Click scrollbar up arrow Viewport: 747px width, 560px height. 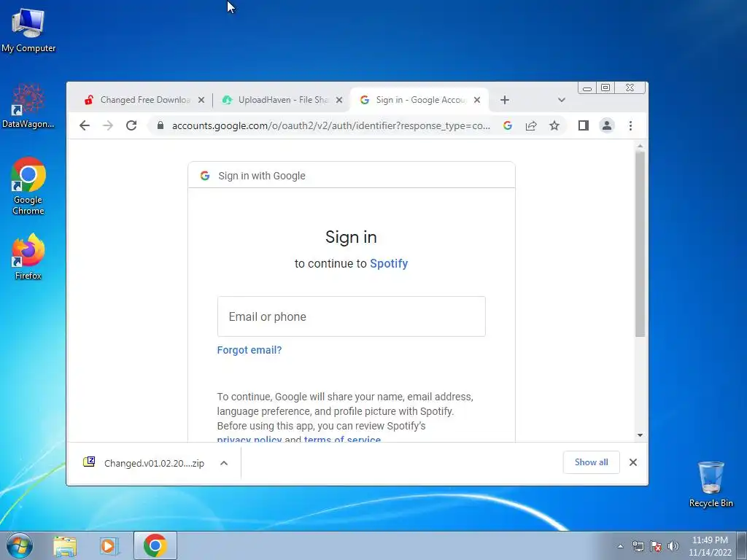[x=640, y=146]
